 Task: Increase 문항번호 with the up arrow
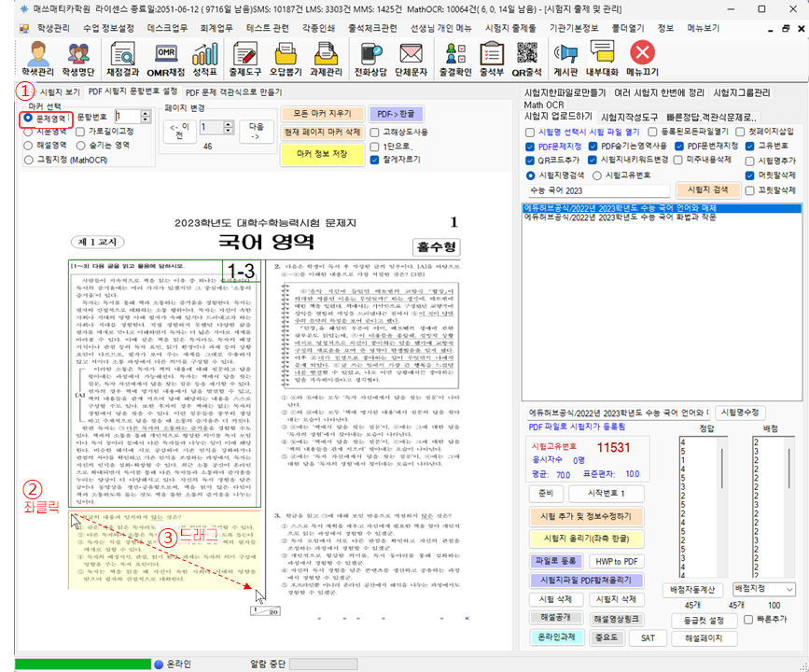pos(146,113)
